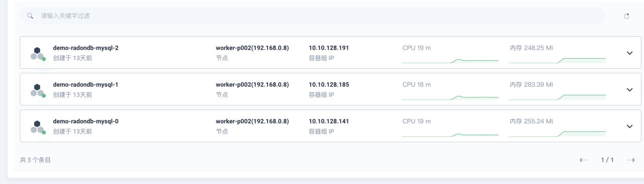
Task: Click the demo-radondb-mysql-2 pod icon
Action: (38, 53)
